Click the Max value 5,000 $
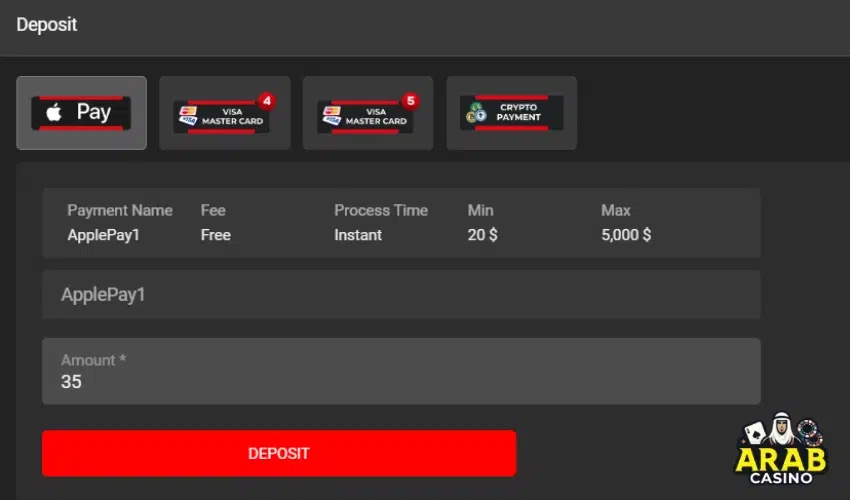 click(626, 235)
